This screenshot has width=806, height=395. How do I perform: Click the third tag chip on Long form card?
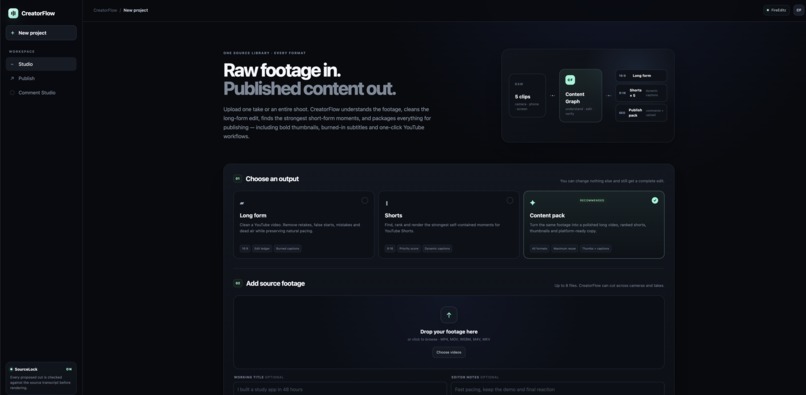pyautogui.click(x=287, y=248)
